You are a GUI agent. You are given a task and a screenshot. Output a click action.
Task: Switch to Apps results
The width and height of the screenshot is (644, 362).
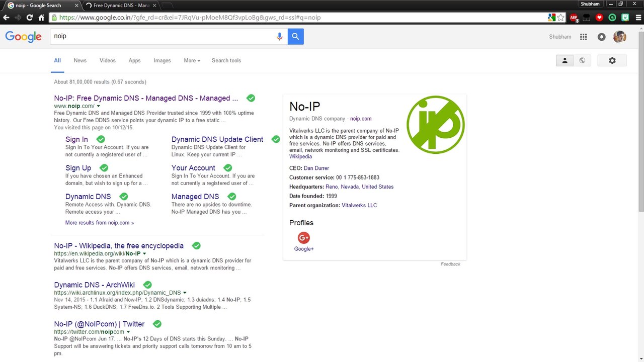click(x=134, y=60)
